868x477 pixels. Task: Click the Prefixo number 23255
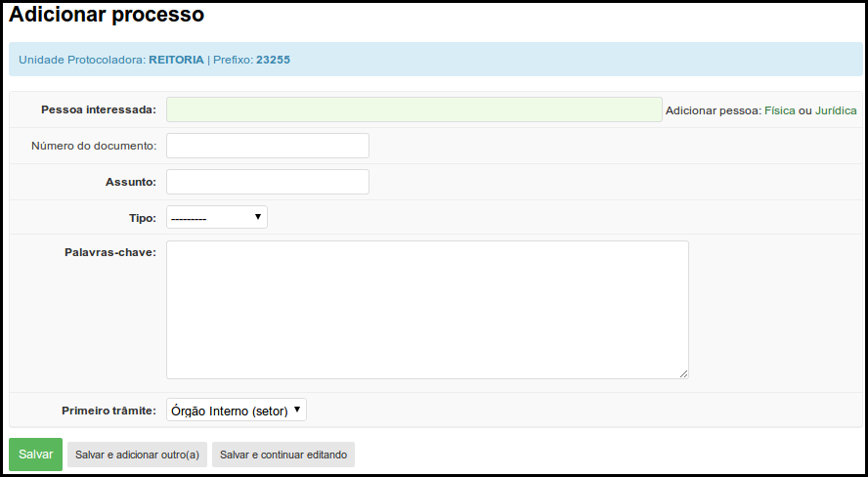click(x=273, y=60)
